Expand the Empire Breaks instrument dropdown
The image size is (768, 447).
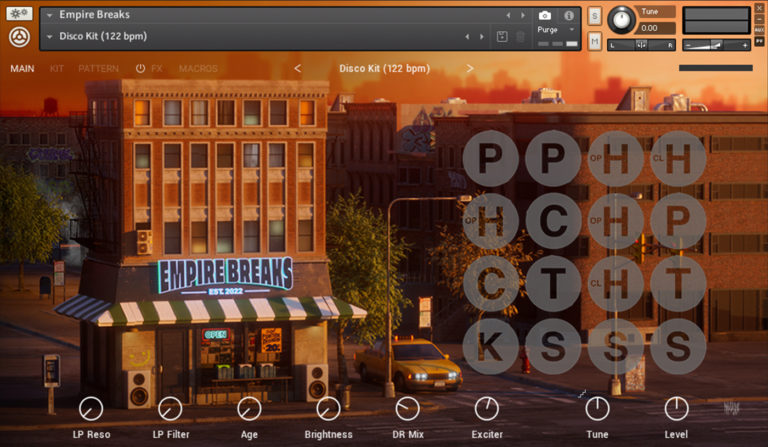coord(50,16)
